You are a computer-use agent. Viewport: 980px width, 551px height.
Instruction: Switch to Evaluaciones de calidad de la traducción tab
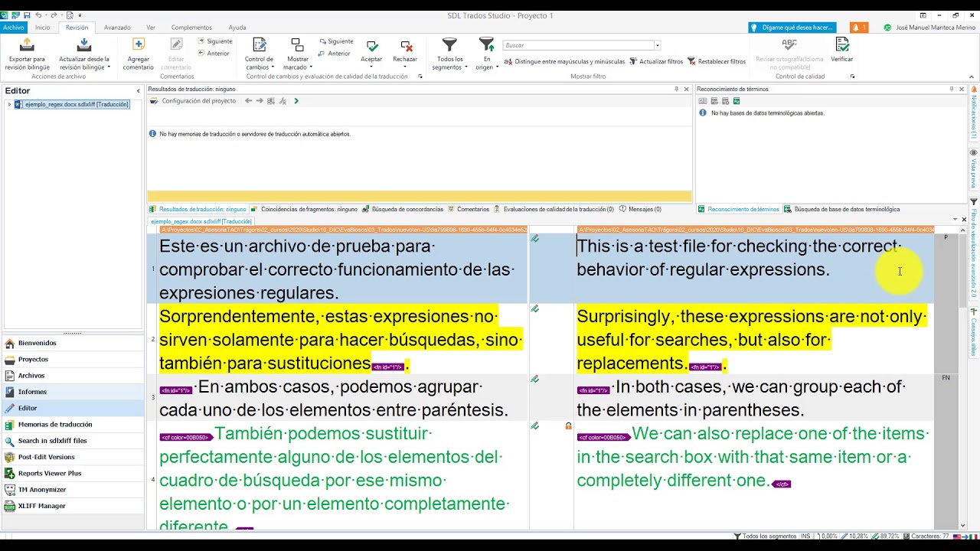coord(554,209)
